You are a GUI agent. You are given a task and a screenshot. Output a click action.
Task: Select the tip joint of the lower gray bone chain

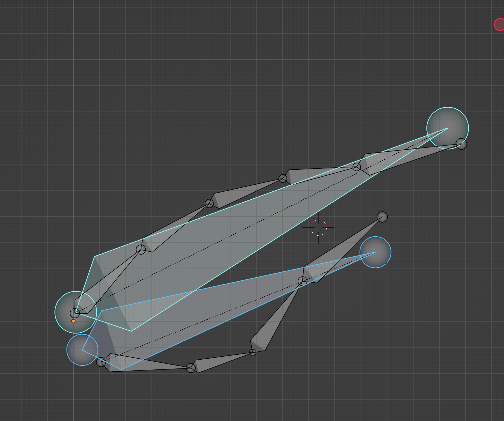click(382, 217)
